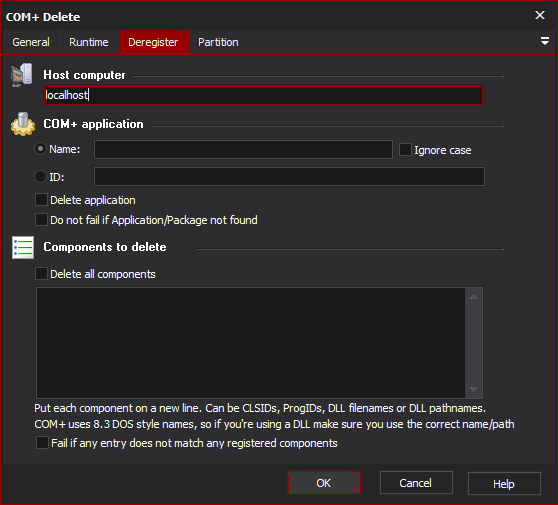This screenshot has height=505, width=558.
Task: Click the Components to delete list icon
Action: pyautogui.click(x=23, y=247)
